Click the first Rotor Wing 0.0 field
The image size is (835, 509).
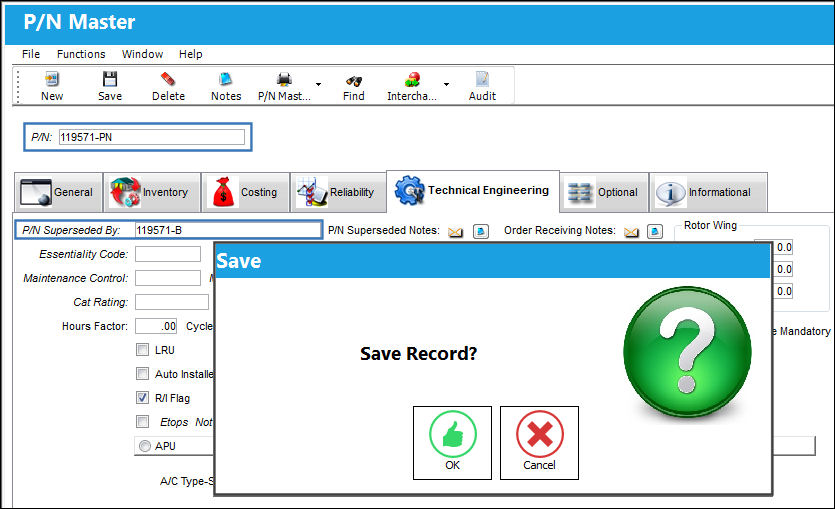coord(782,247)
